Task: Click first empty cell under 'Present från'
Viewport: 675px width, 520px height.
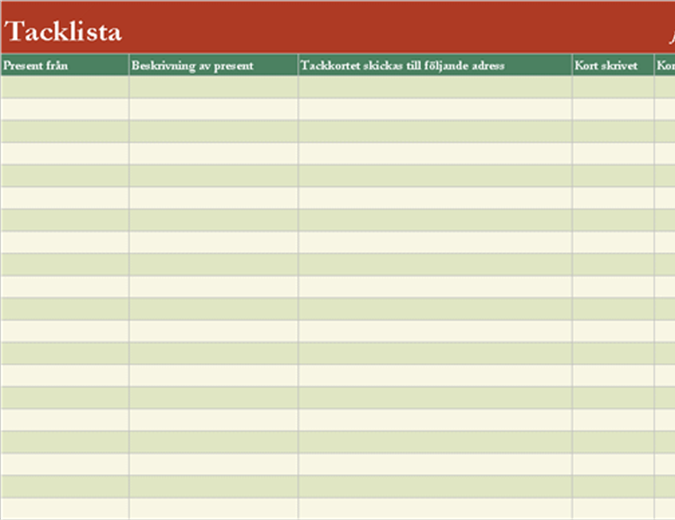Action: click(x=65, y=88)
